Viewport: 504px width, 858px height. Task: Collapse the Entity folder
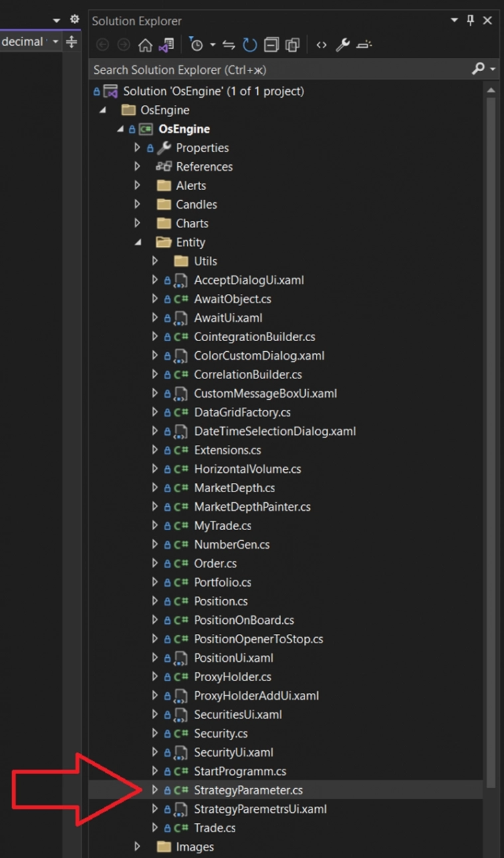tap(138, 243)
